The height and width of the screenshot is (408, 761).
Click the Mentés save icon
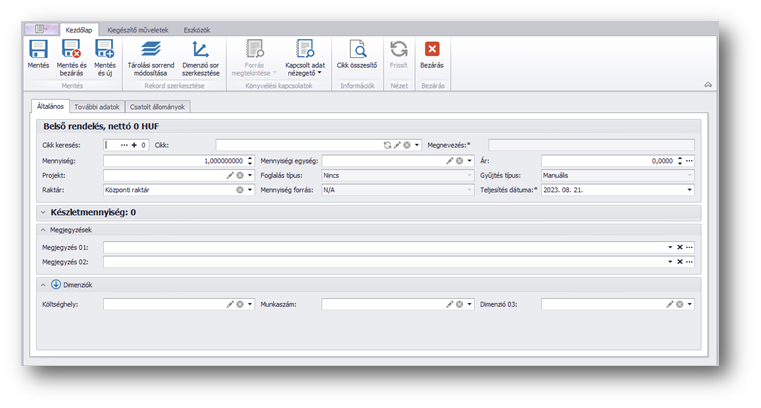coord(38,49)
